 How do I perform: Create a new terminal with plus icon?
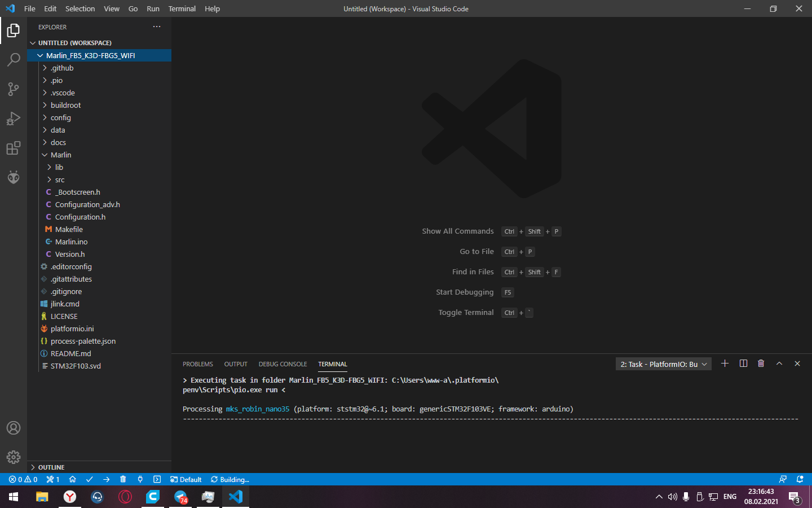725,364
